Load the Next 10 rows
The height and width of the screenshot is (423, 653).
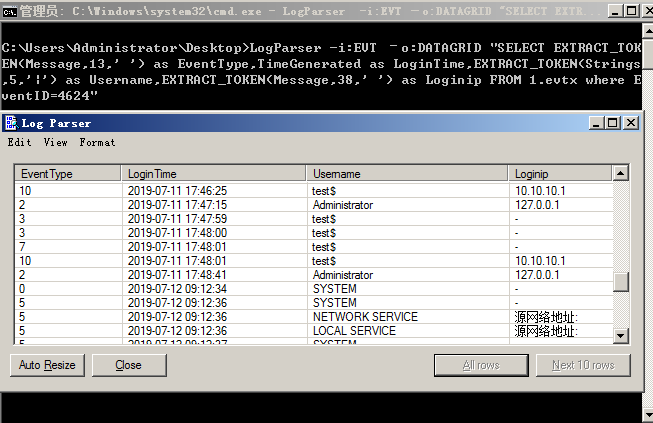pos(583,365)
